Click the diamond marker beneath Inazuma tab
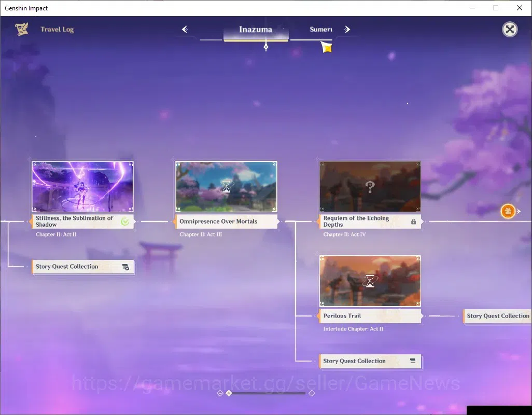The height and width of the screenshot is (415, 532). click(x=266, y=47)
